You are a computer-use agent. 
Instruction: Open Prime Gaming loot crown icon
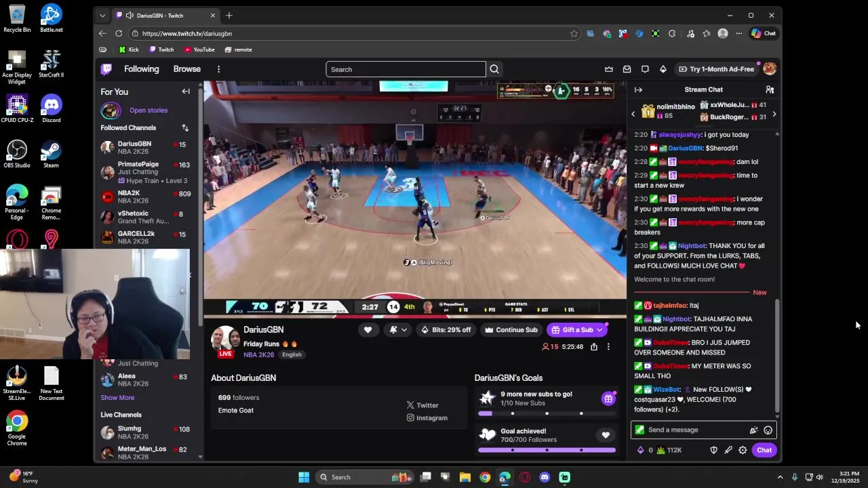(609, 69)
